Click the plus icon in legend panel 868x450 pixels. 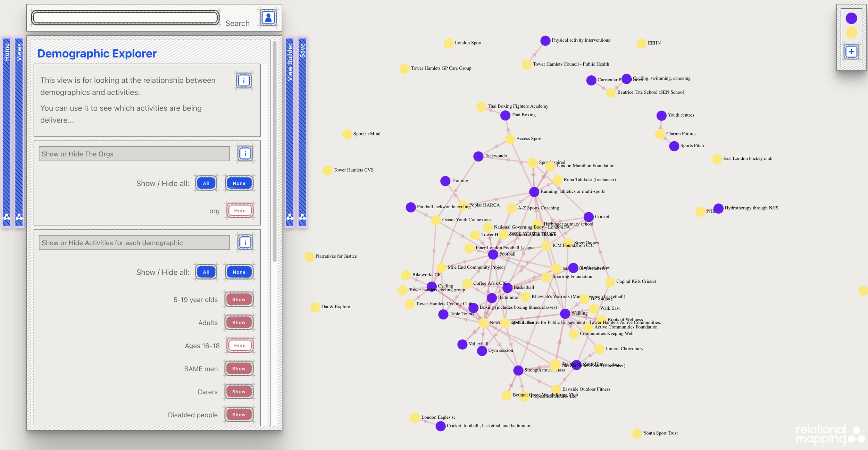point(851,52)
